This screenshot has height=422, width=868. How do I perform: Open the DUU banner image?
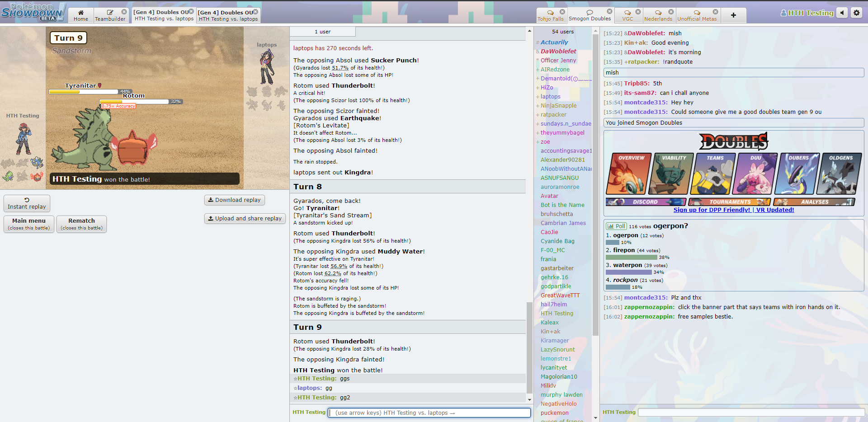[755, 174]
